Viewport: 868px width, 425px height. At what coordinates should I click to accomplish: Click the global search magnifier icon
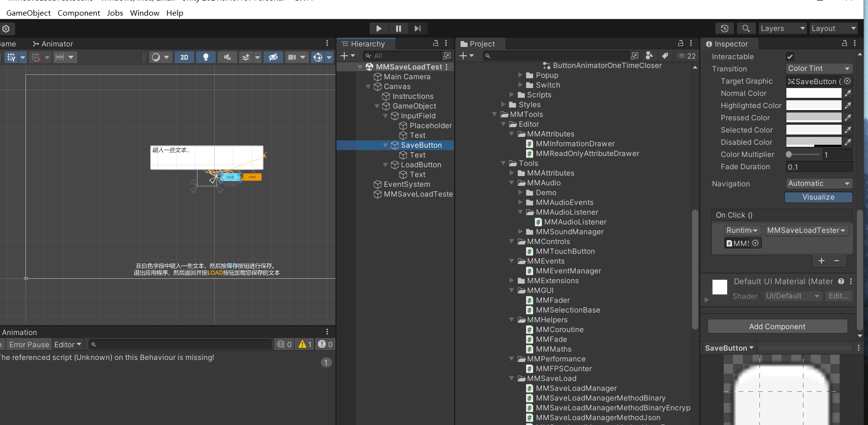coord(746,28)
